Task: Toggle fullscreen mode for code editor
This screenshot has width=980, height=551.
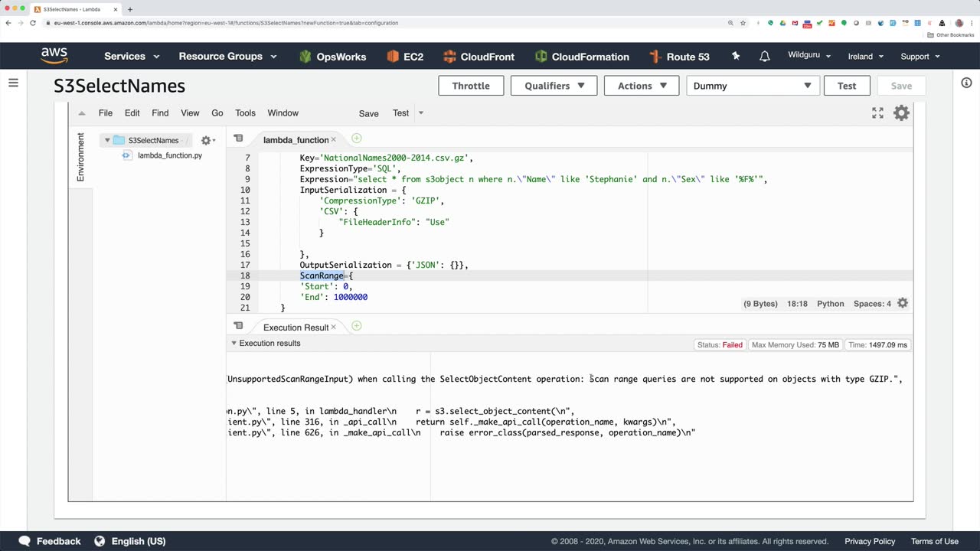Action: tap(877, 113)
